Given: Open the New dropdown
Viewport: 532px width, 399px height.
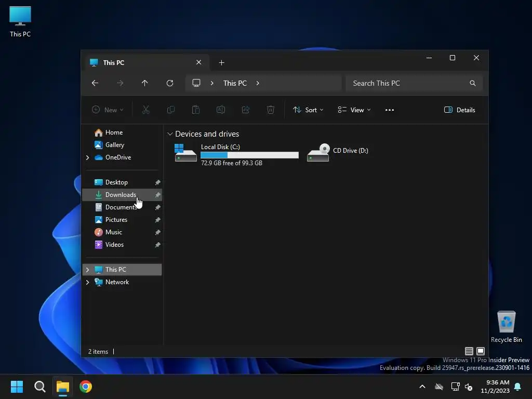Looking at the screenshot, I should 108,110.
